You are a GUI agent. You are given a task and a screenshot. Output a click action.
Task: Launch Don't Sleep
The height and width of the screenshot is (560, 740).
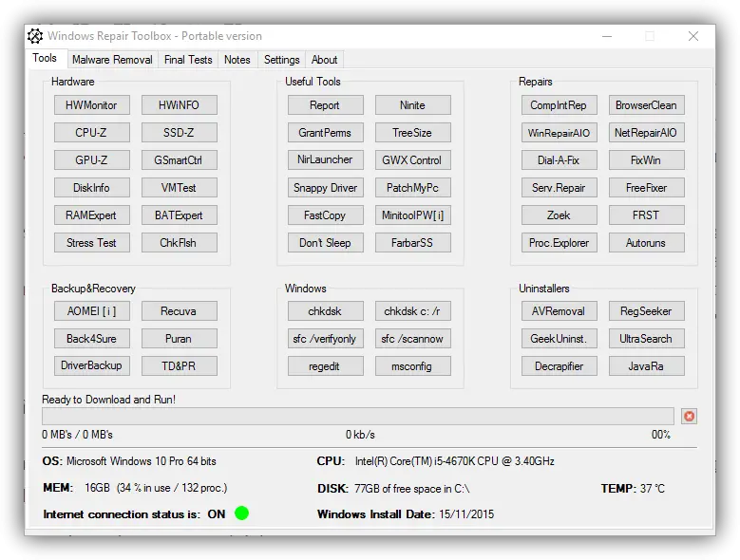(325, 243)
